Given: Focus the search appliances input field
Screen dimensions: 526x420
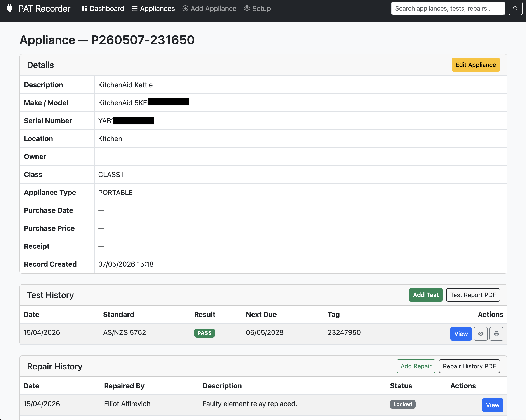Looking at the screenshot, I should coord(448,8).
